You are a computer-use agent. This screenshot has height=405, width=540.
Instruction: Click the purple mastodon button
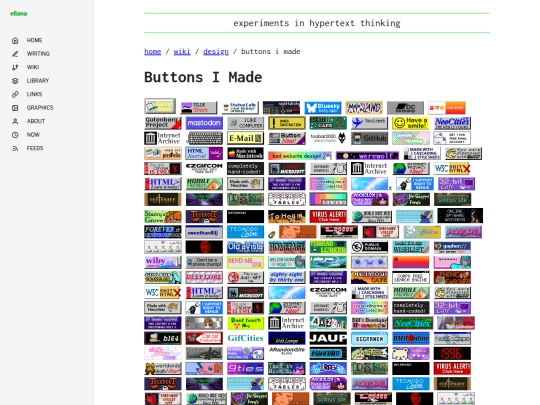coord(204,123)
